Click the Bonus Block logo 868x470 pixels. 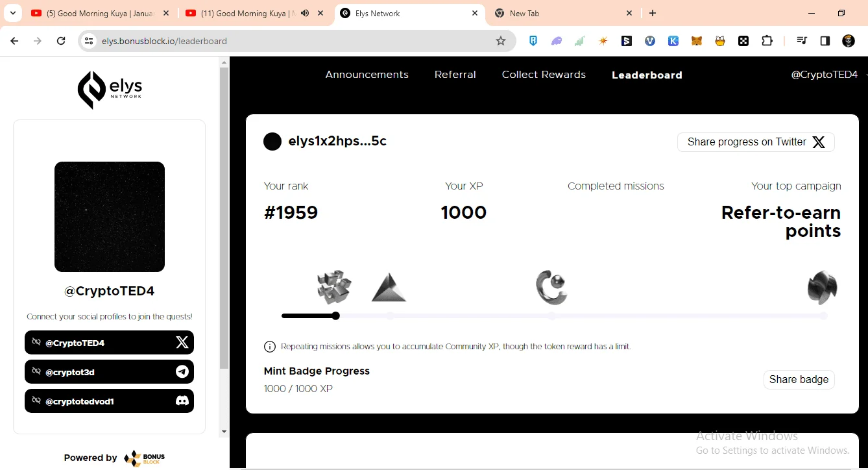pos(145,458)
